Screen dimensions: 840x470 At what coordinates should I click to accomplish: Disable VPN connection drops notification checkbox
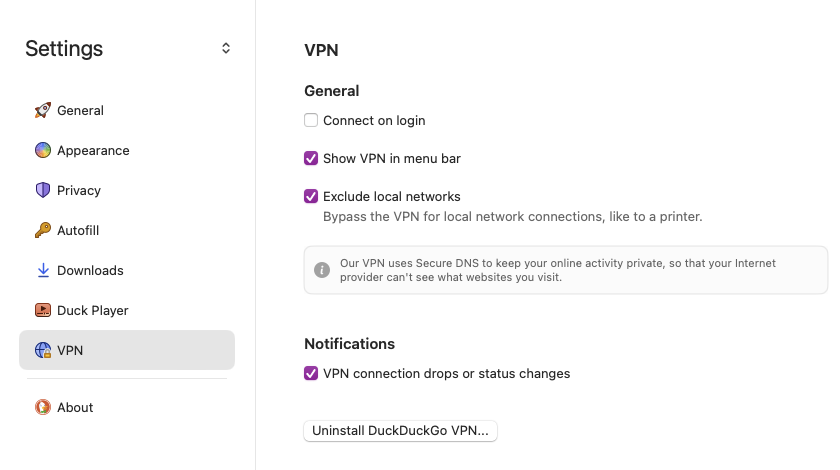pos(311,373)
